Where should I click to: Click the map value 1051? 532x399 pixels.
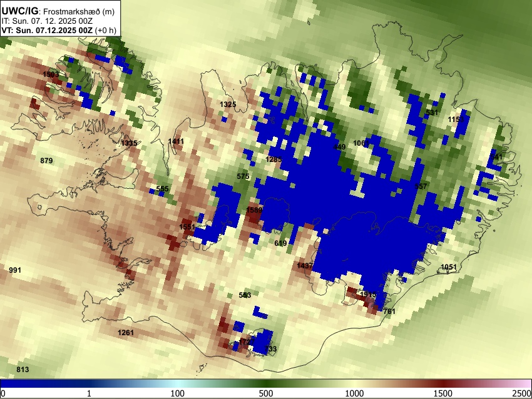[449, 267]
